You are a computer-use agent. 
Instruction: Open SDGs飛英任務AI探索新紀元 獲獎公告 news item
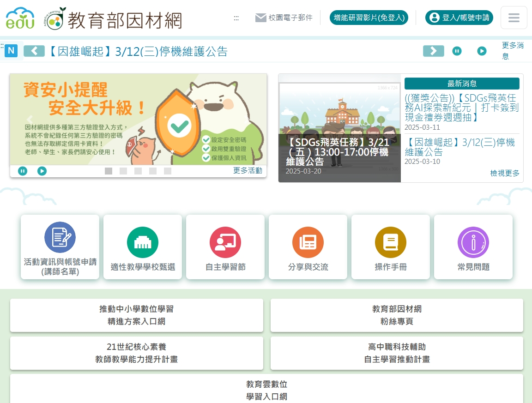(461, 108)
